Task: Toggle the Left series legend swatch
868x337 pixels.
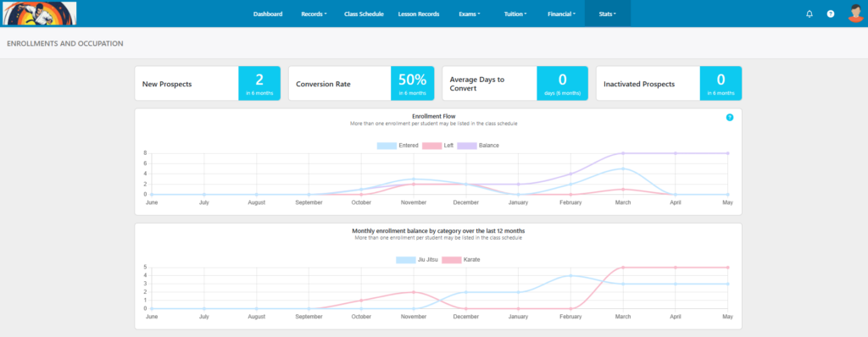Action: click(431, 146)
